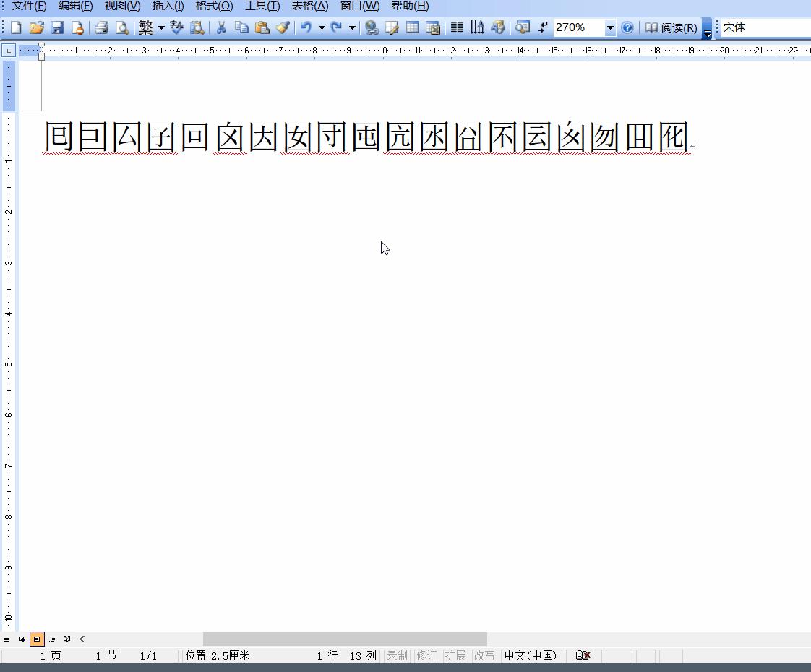The height and width of the screenshot is (672, 811).
Task: Expand the redo history dropdown arrow
Action: [x=352, y=27]
